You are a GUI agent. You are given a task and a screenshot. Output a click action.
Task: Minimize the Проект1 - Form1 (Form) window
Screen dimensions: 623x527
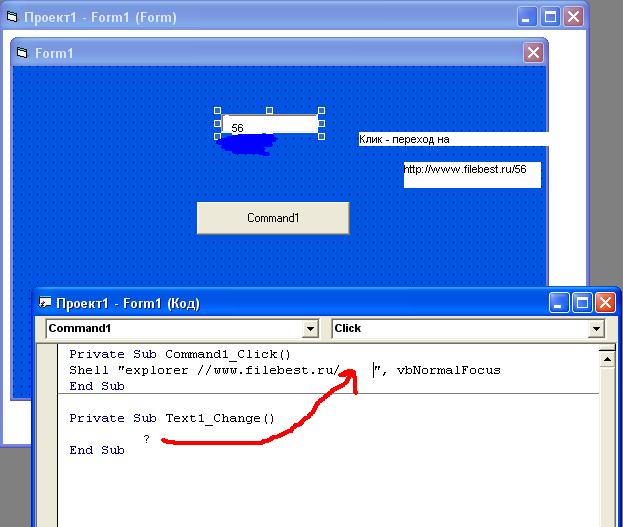point(527,16)
